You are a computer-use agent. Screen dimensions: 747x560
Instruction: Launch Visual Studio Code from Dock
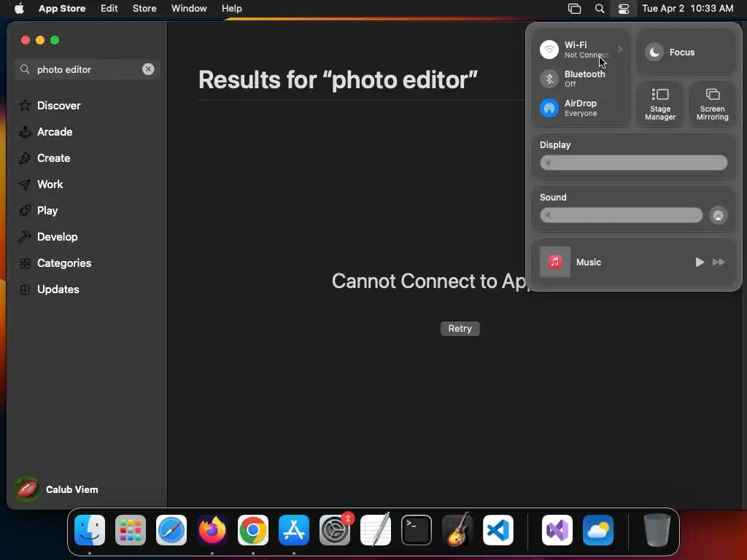pyautogui.click(x=498, y=530)
